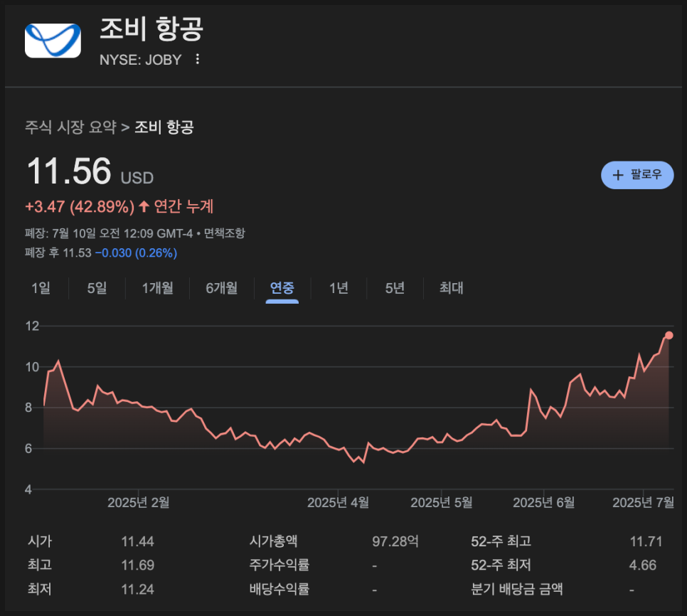Screen dimensions: 687x616
Task: Click the NYSE: JOBY ticker label
Action: (139, 60)
